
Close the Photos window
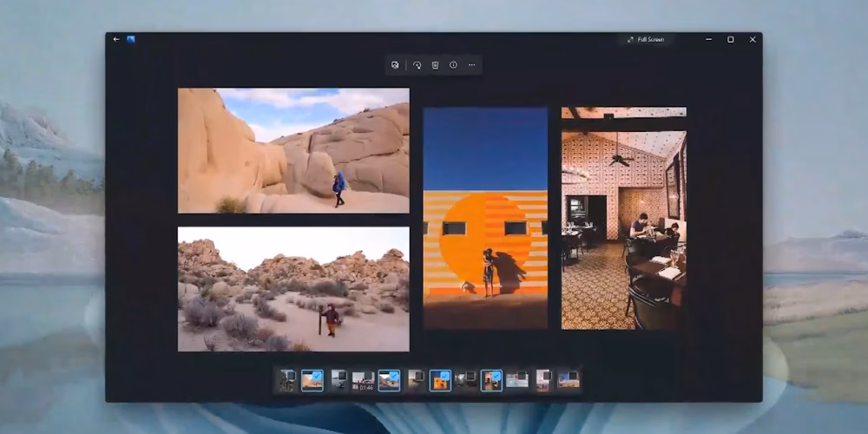(x=753, y=39)
